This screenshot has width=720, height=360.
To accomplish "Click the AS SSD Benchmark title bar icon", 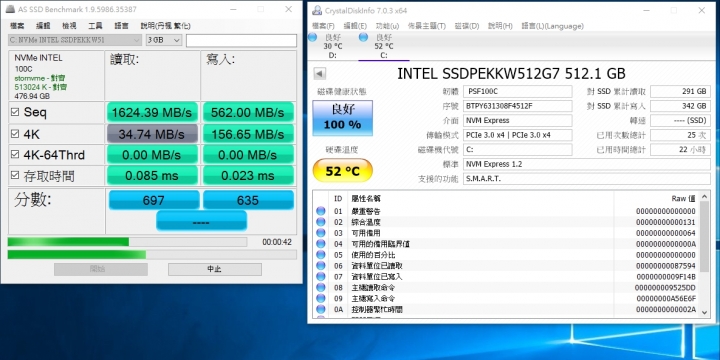I will point(11,9).
